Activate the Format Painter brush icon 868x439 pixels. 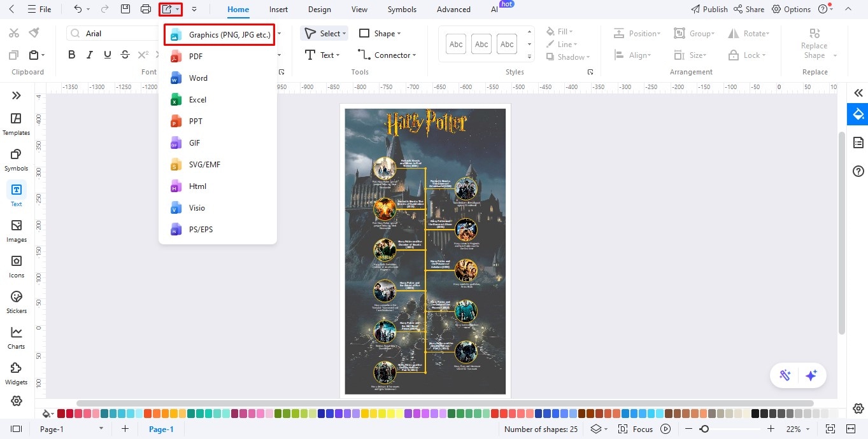click(x=34, y=32)
